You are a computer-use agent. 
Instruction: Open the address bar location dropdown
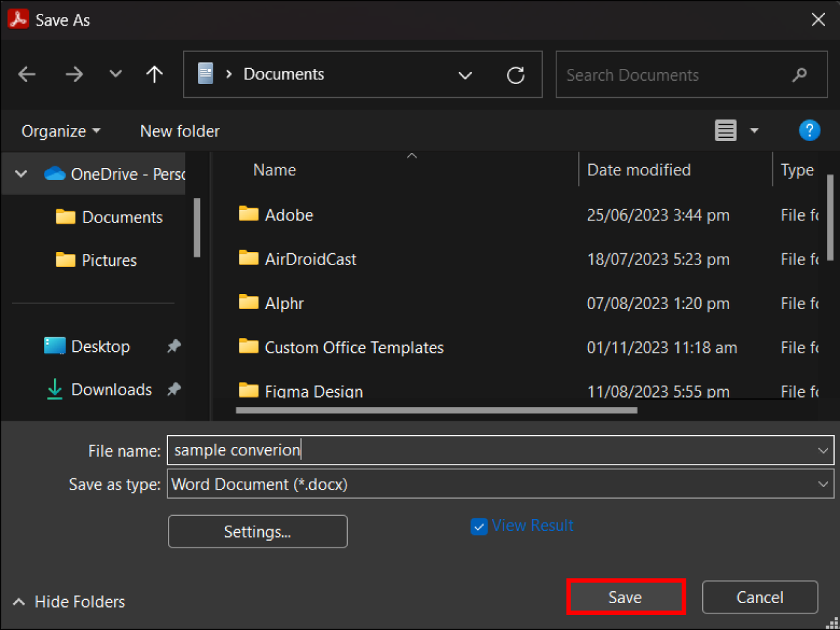[465, 75]
